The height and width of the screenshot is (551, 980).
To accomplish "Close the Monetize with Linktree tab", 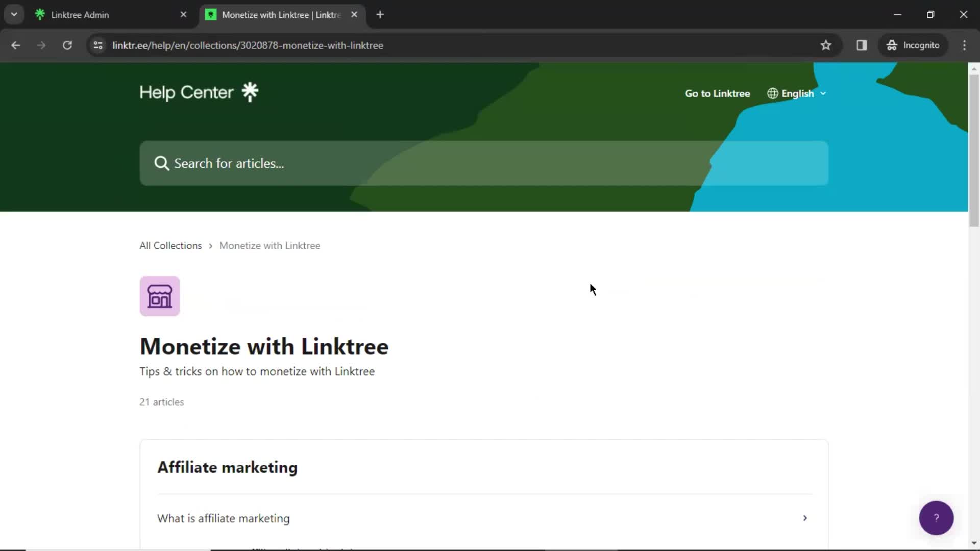I will click(x=354, y=15).
